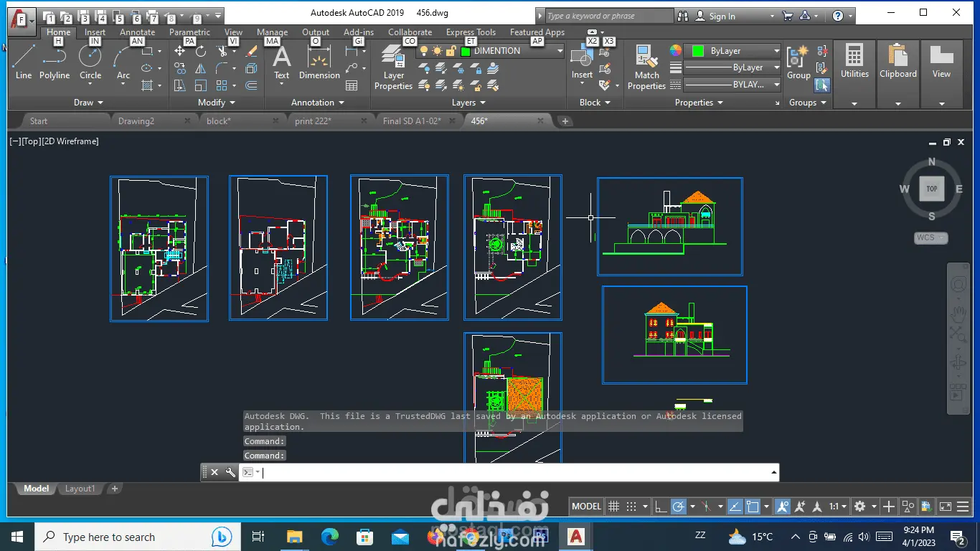Open the DIMENTION layer dropdown
Screen dimensions: 980x551
[560, 51]
